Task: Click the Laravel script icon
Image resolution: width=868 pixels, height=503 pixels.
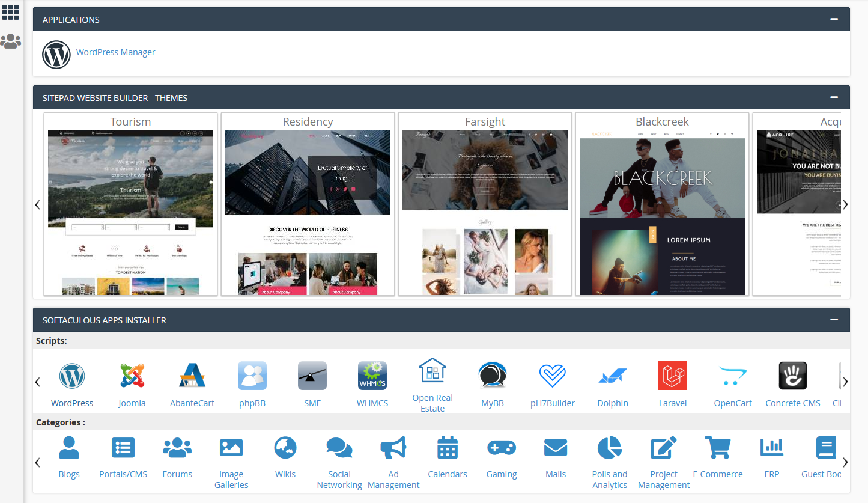Action: pos(673,376)
